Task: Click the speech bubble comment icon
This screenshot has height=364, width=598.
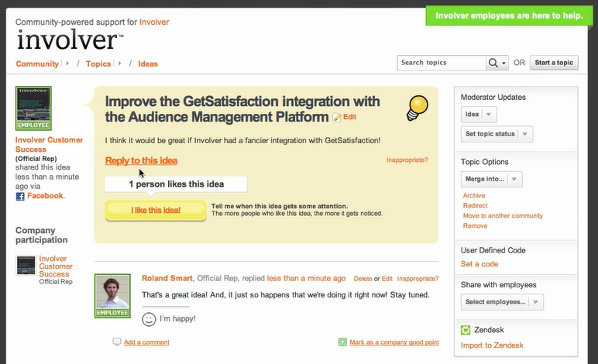Action: pyautogui.click(x=117, y=342)
